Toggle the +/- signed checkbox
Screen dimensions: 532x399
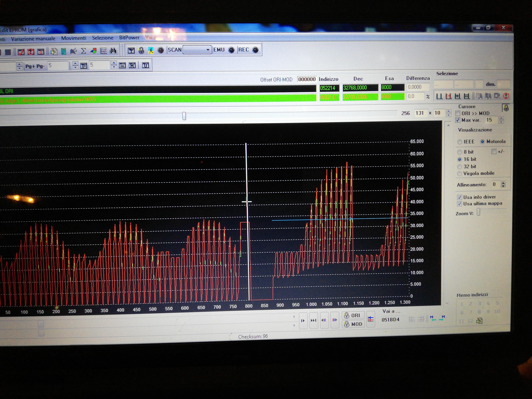(494, 151)
